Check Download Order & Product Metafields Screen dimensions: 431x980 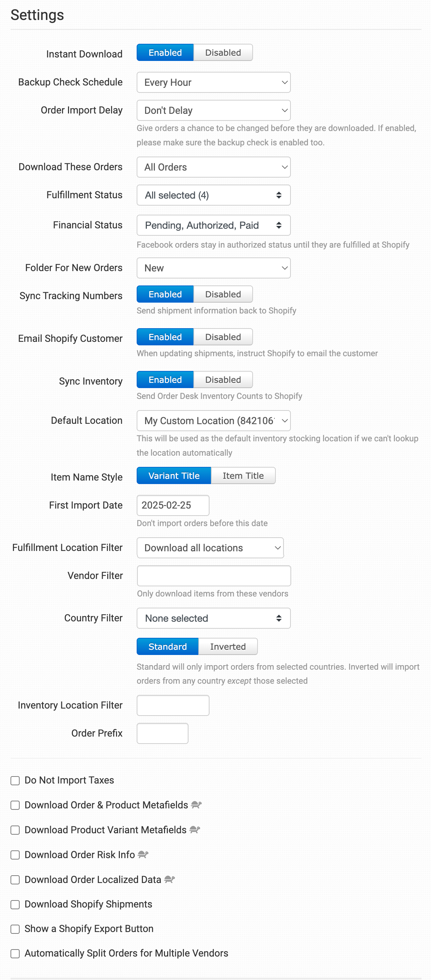point(15,805)
